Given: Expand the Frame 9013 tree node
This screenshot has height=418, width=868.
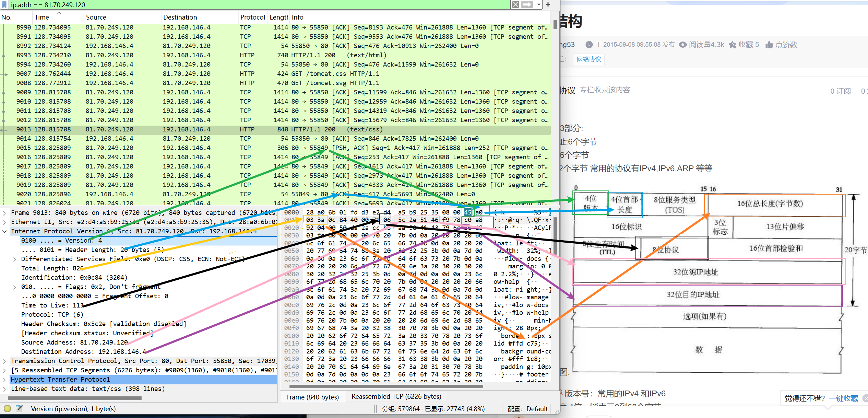Looking at the screenshot, I should 4,213.
